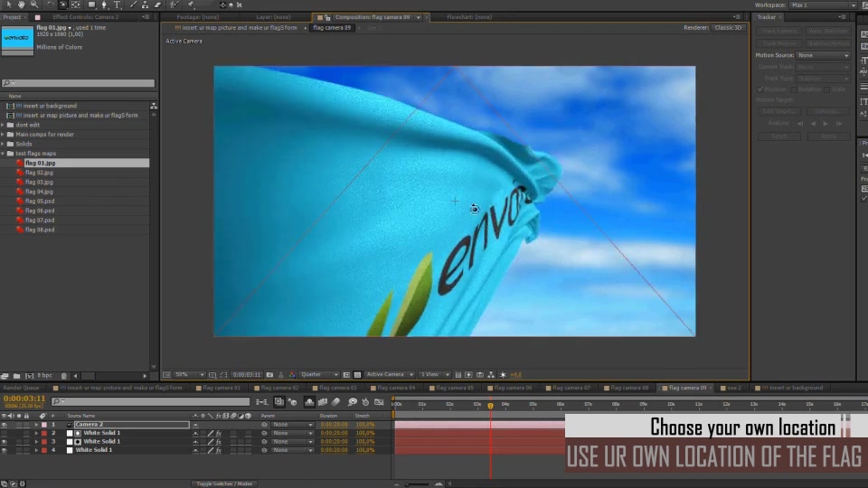The height and width of the screenshot is (488, 868).
Task: Select the Roto Brush tool
Action: pyautogui.click(x=175, y=5)
